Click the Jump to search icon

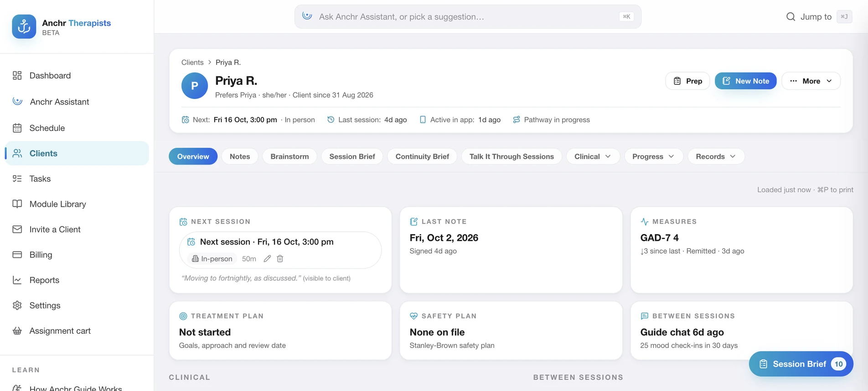click(790, 17)
